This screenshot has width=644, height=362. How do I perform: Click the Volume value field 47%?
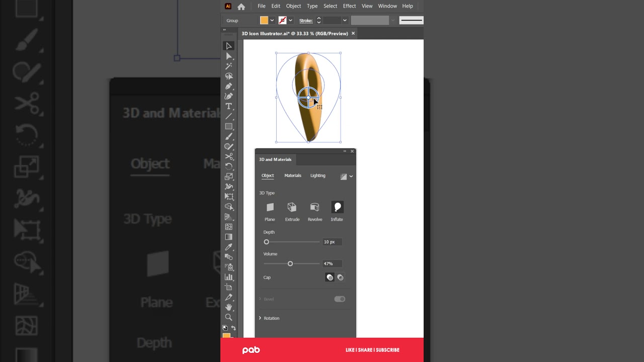(333, 263)
